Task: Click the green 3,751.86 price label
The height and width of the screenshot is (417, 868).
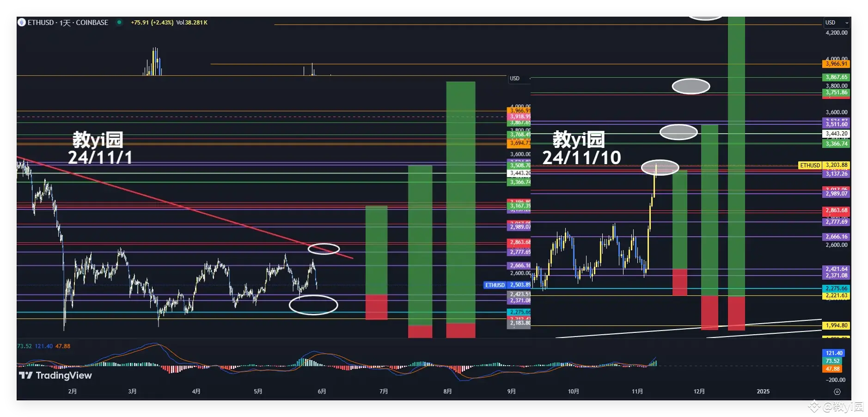Action: pos(837,92)
